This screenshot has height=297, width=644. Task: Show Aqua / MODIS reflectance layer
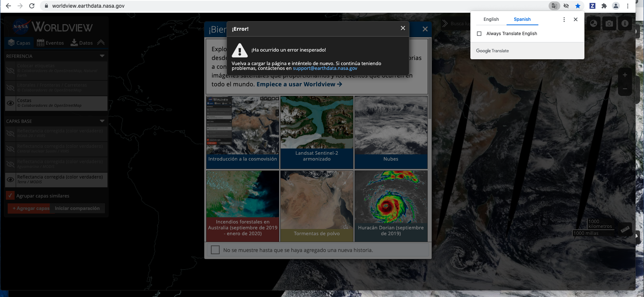pyautogui.click(x=11, y=164)
